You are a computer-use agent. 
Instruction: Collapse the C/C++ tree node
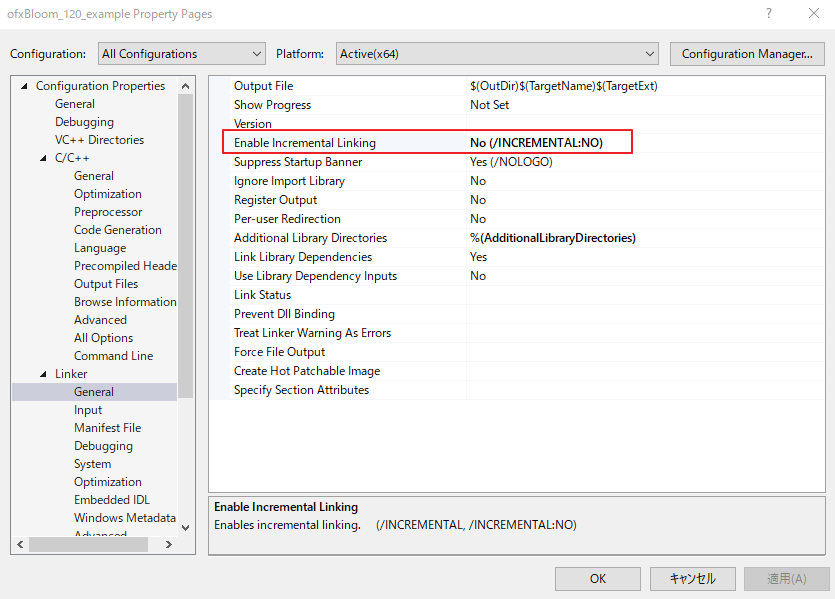click(x=42, y=157)
